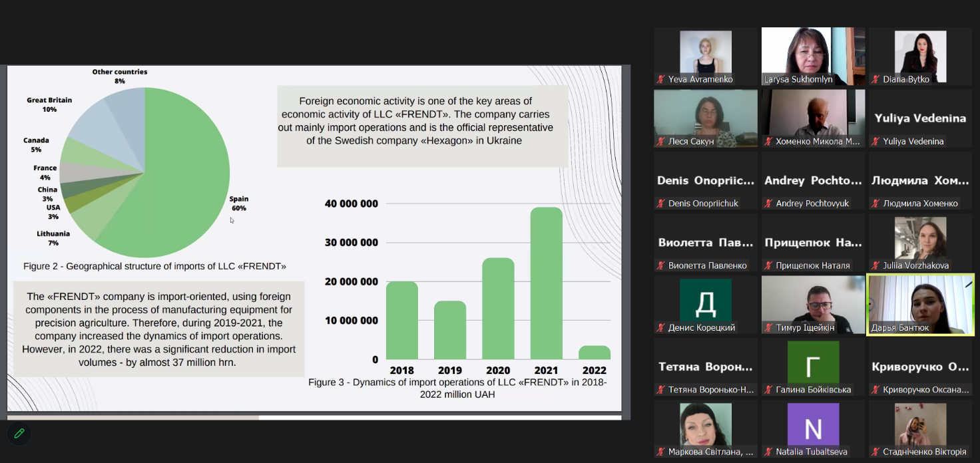Click muted mic icon beside Denis Onopriichuk label
The height and width of the screenshot is (463, 980).
click(661, 204)
